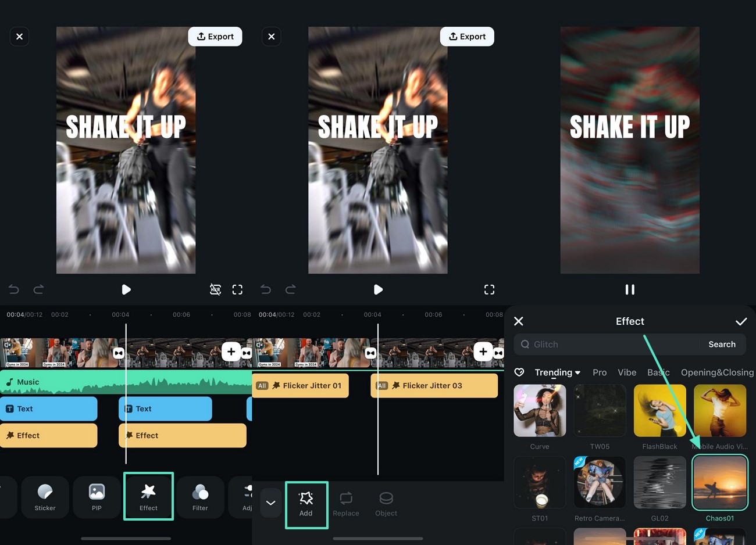Close the editor screen showing Flicker Jitter clips
Screen dimensions: 756x545
(271, 37)
